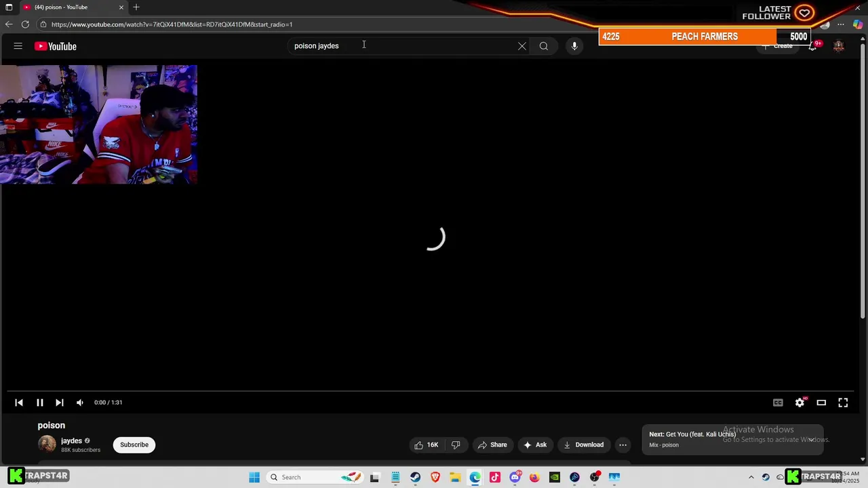Go to the YouTube home logo
Viewport: 868px width, 488px height.
coord(56,46)
